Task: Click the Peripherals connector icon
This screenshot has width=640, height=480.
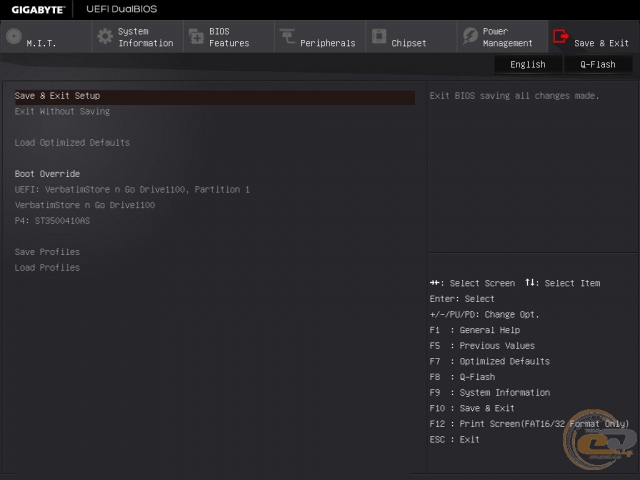Action: coord(287,36)
